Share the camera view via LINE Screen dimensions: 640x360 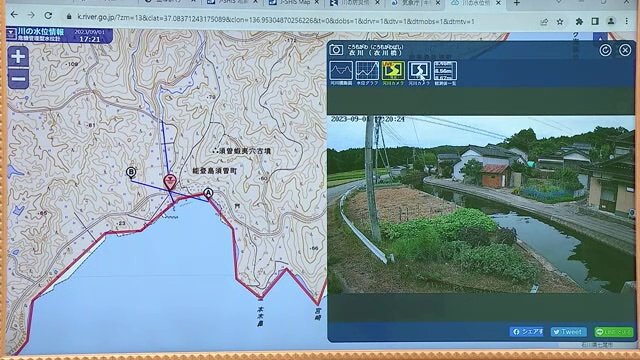pyautogui.click(x=613, y=332)
